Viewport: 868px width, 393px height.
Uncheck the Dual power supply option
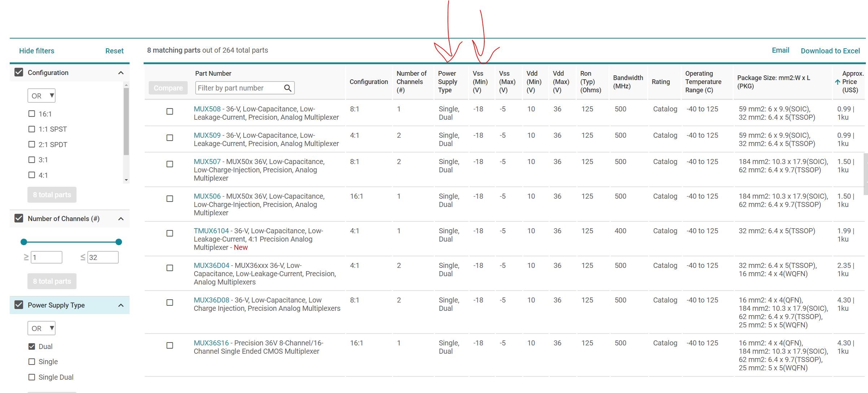32,346
